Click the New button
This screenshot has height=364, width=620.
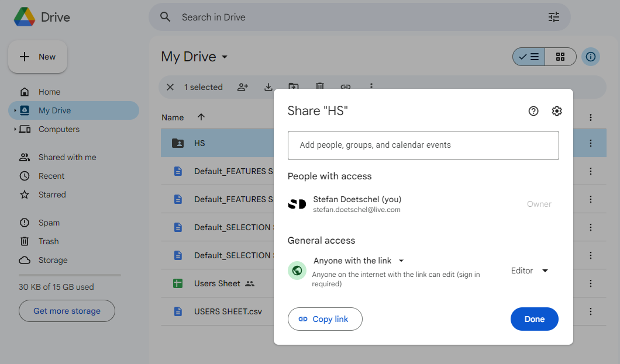coord(38,57)
